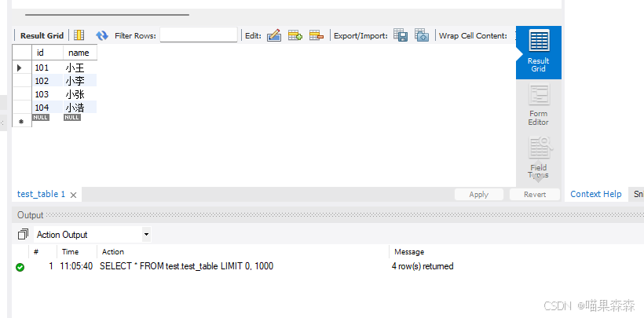Viewport: 644px width, 318px height.
Task: Close the test_table 1 result tab
Action: (x=73, y=196)
